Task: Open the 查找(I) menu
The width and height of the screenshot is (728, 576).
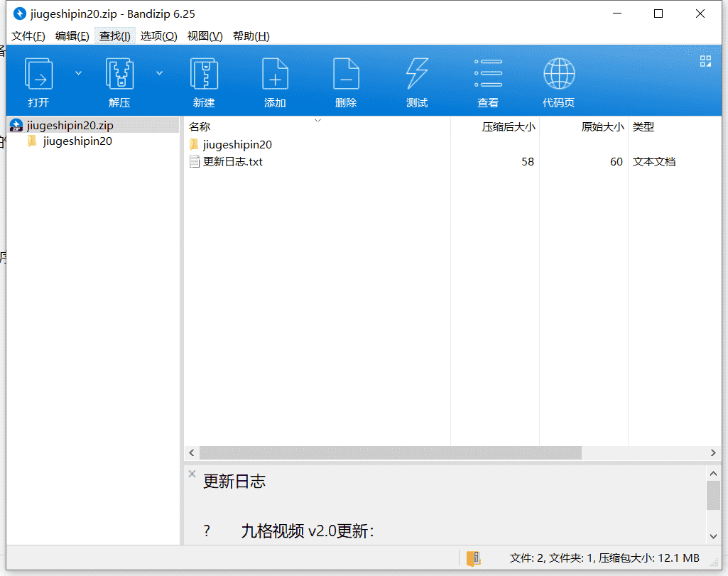Action: click(x=114, y=36)
